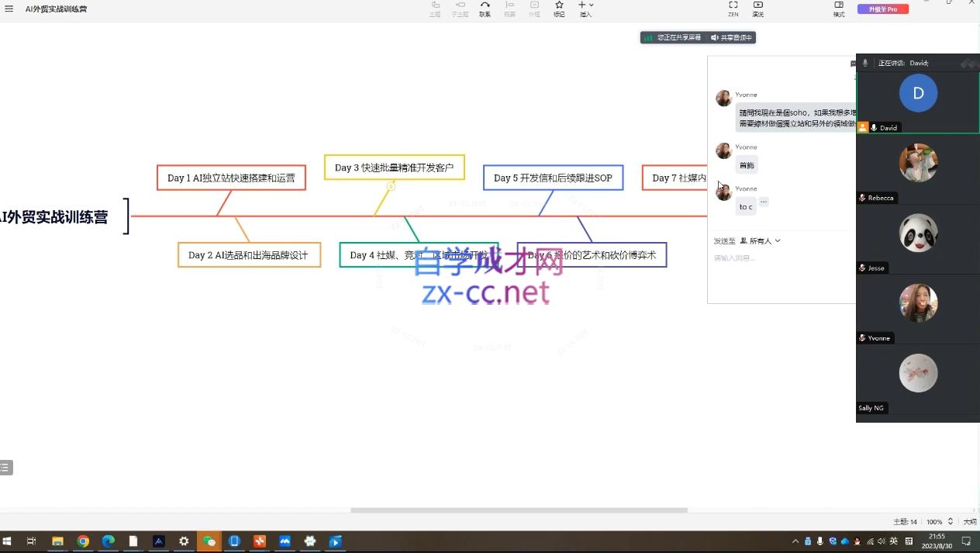The width and height of the screenshot is (980, 553).
Task: Click the 概要 summary toolbar icon
Action: [x=509, y=9]
